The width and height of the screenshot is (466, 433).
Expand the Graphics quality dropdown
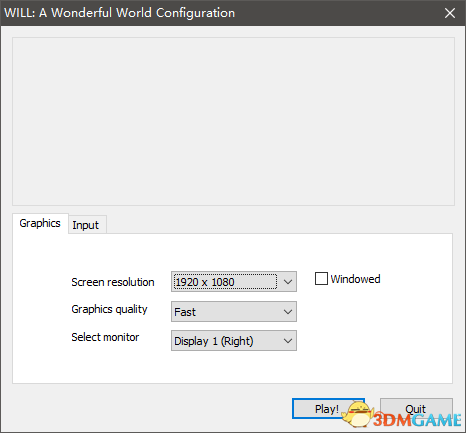pyautogui.click(x=234, y=312)
